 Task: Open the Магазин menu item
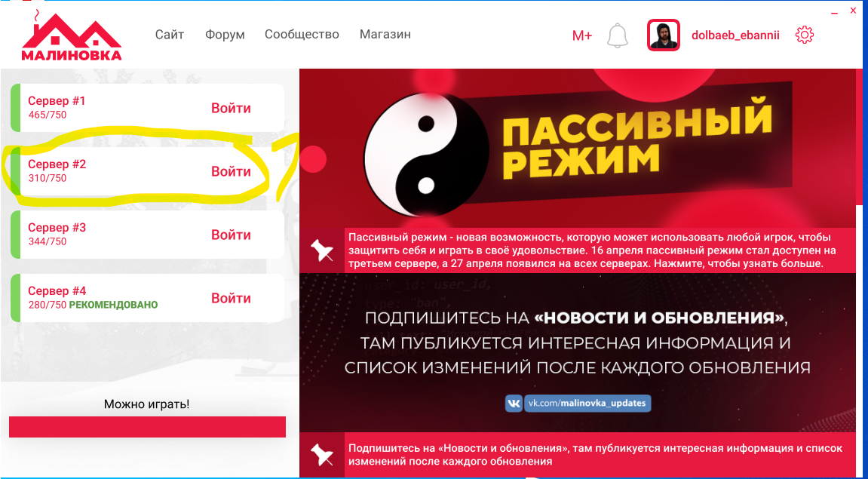pyautogui.click(x=385, y=35)
